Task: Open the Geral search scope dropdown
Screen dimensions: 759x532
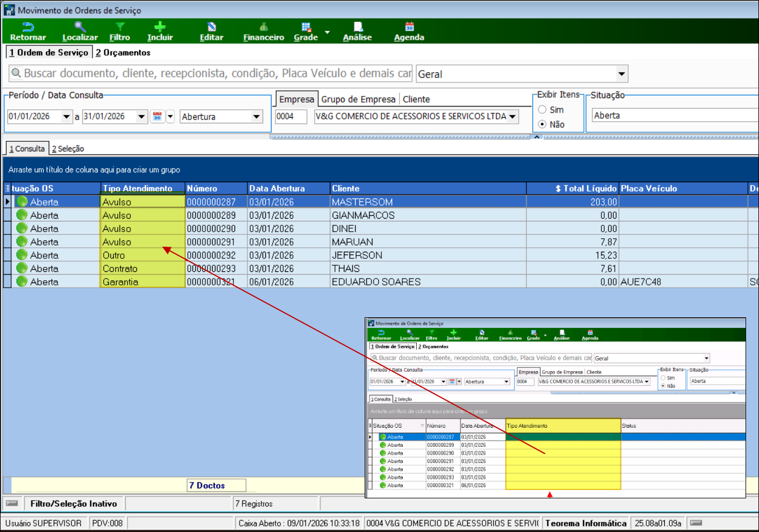Action: coord(621,74)
